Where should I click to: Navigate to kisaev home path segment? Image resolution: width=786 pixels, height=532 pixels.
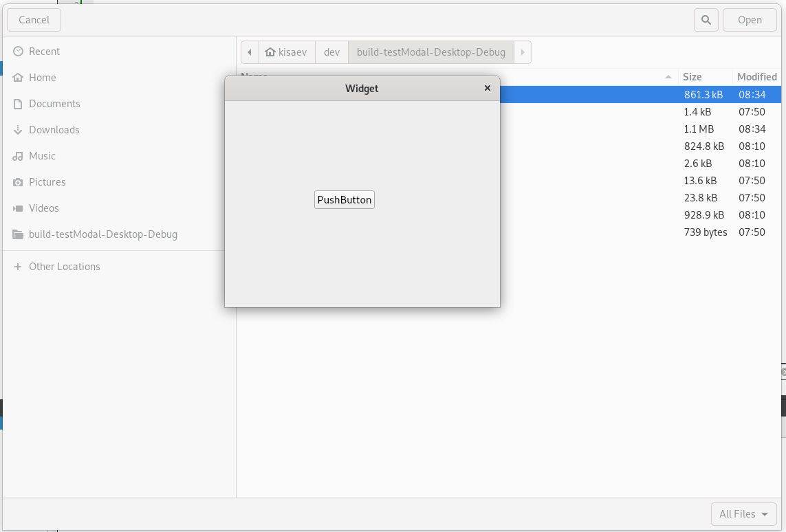286,52
